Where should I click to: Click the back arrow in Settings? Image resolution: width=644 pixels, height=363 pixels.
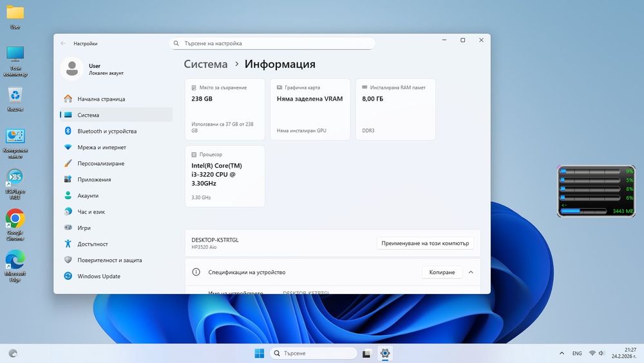click(63, 43)
